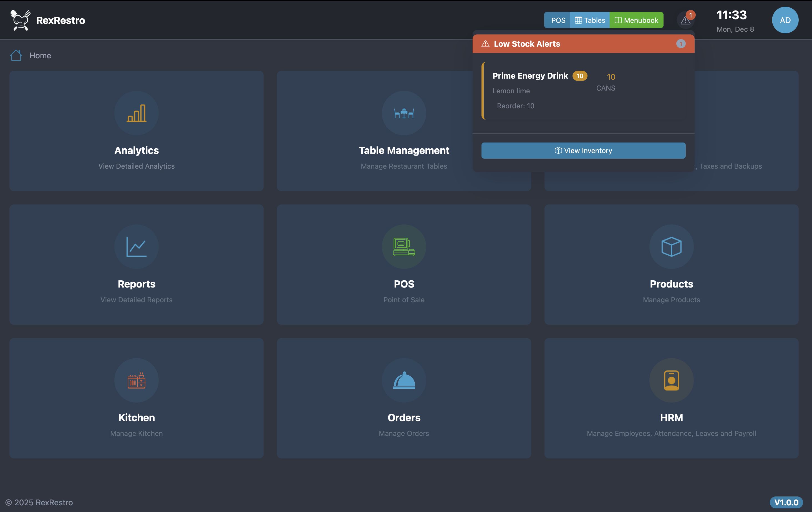Click the Home breadcrumb link
This screenshot has height=512, width=812.
pos(40,55)
